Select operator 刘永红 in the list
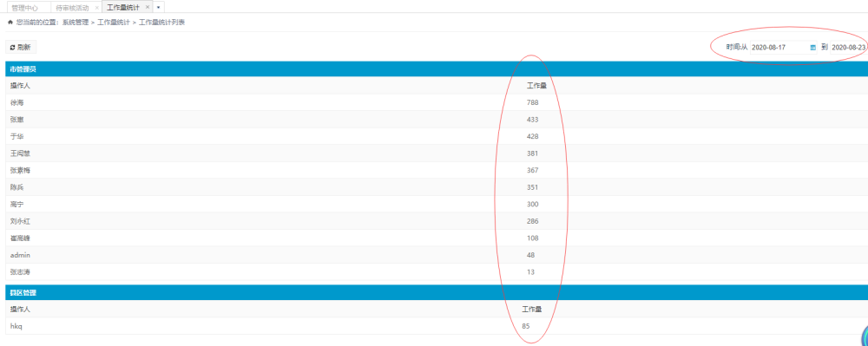Screen dimensions: 868x346 tap(20, 221)
